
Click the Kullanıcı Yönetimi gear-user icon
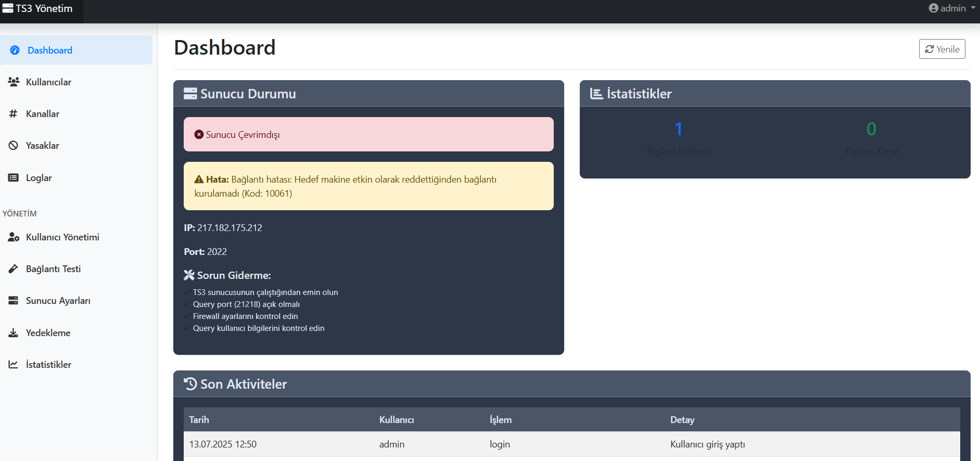coord(14,237)
